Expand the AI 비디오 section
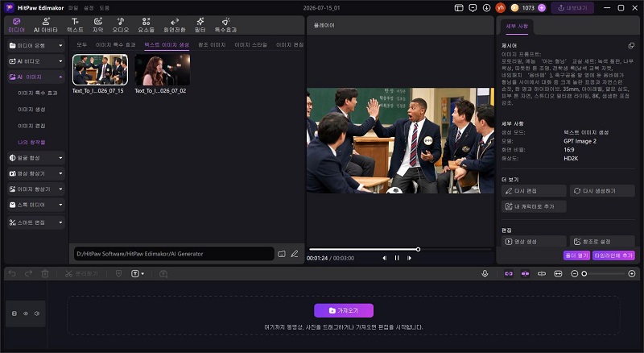 point(36,61)
